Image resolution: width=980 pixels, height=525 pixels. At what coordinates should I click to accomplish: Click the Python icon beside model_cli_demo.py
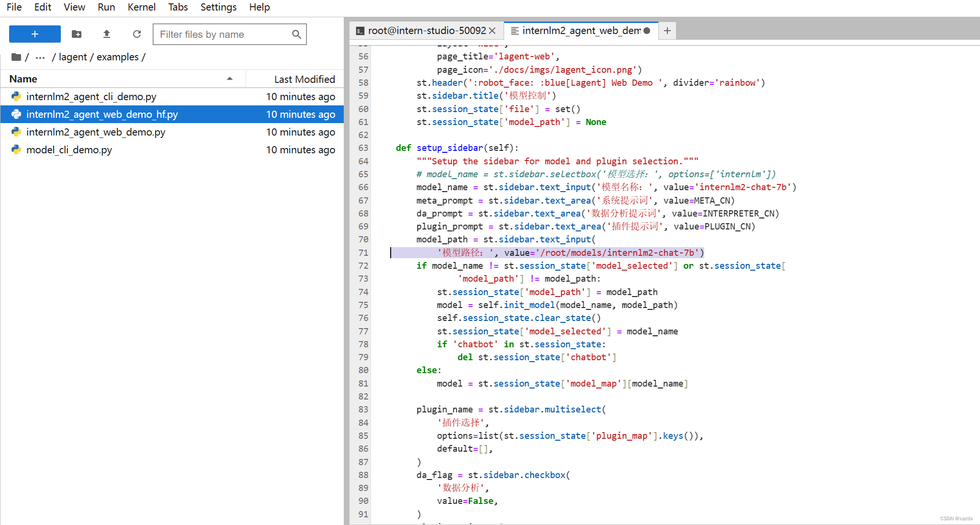coord(16,150)
